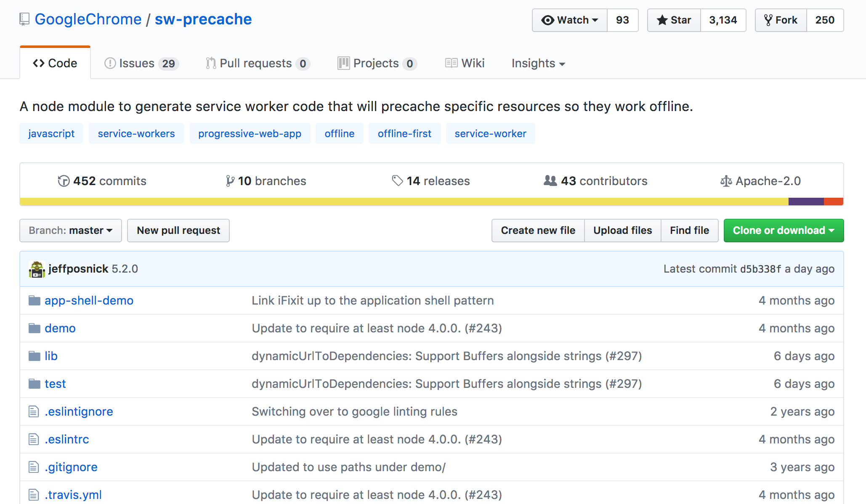This screenshot has width=866, height=504.
Task: Click the branches fork icon
Action: coord(230,181)
